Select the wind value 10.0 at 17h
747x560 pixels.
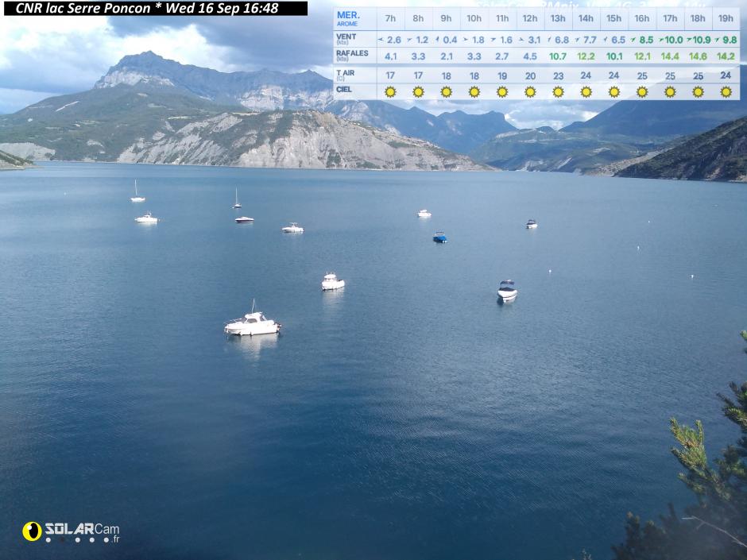pyautogui.click(x=674, y=40)
